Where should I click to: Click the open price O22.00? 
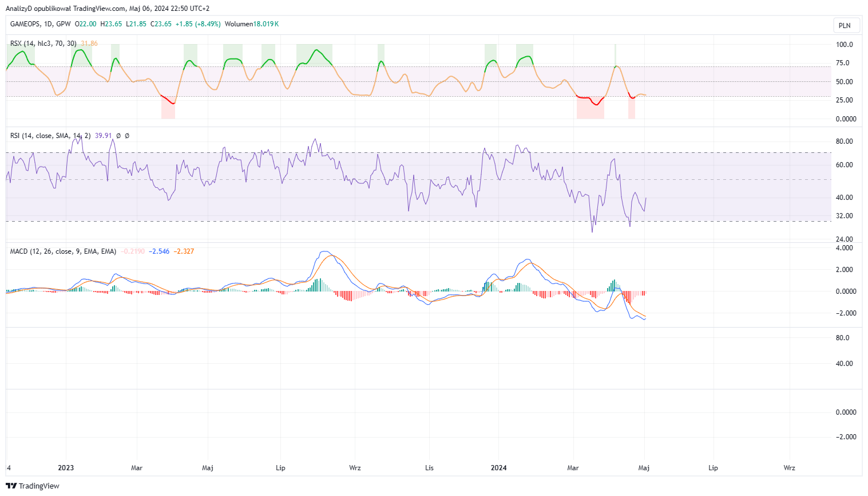(86, 24)
